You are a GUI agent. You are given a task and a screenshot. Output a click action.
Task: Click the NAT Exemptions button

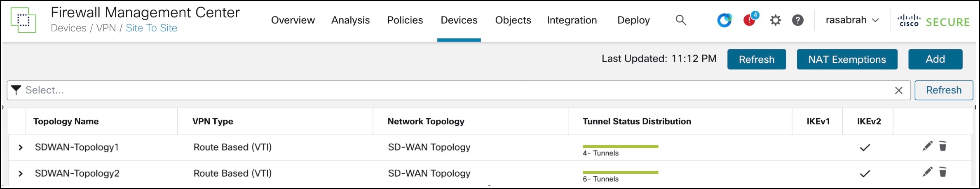(846, 59)
